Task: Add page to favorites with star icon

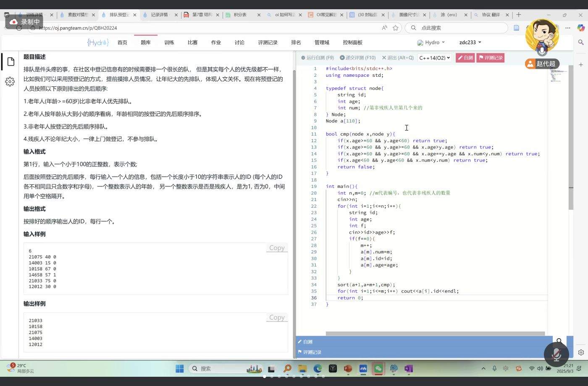Action: (395, 28)
